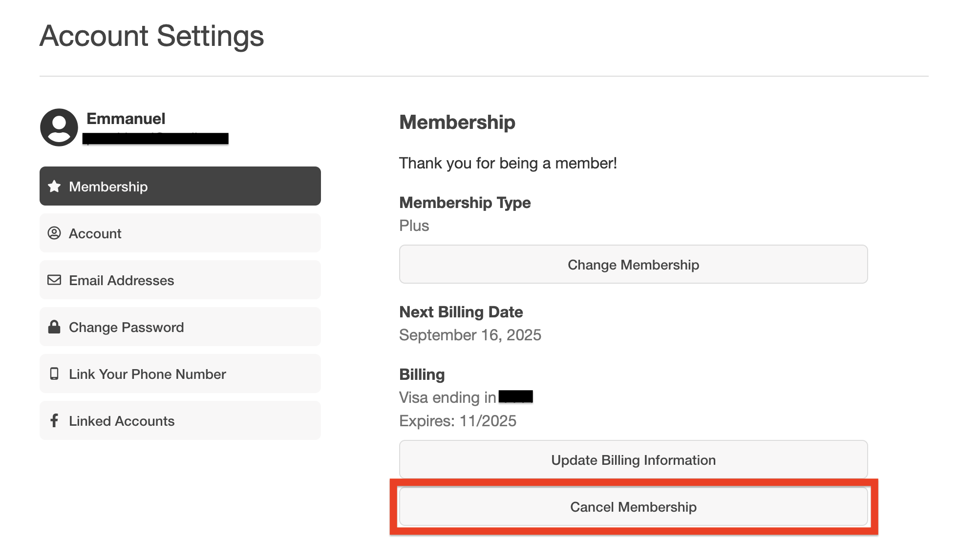The height and width of the screenshot is (540, 980).
Task: Open the Linked Accounts section
Action: [180, 420]
